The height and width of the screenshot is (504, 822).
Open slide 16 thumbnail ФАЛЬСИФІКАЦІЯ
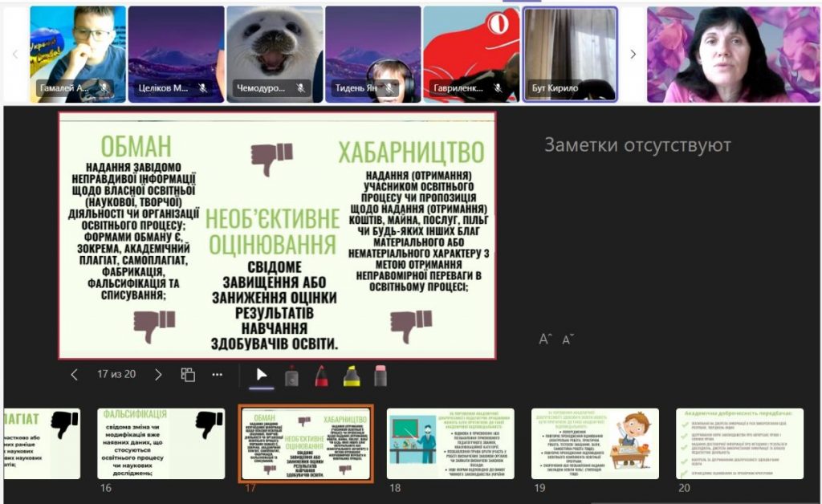click(161, 443)
